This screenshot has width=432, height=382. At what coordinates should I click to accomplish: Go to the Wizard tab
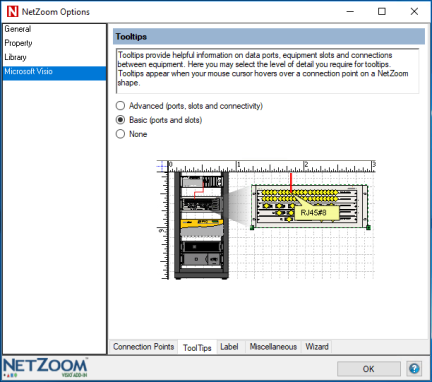[317, 347]
